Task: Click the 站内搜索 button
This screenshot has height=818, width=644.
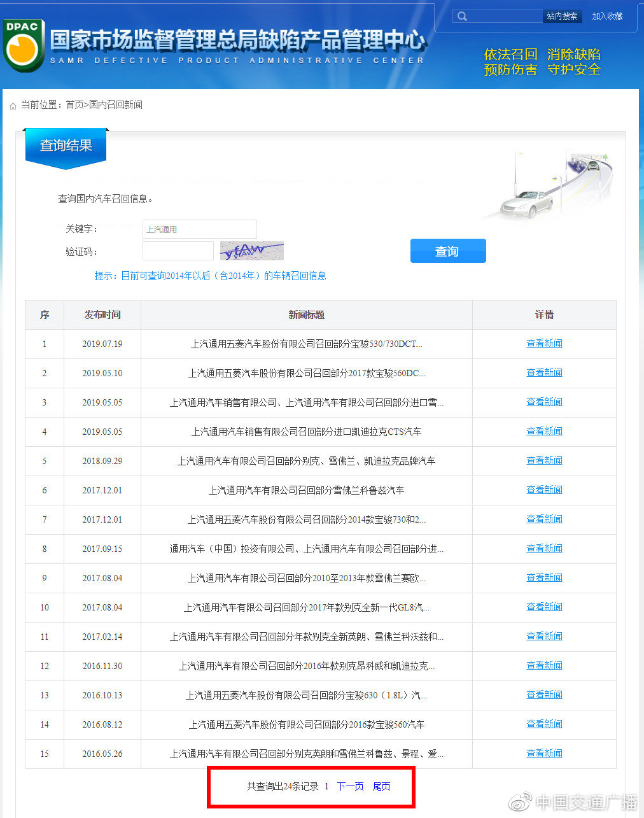Action: [562, 16]
